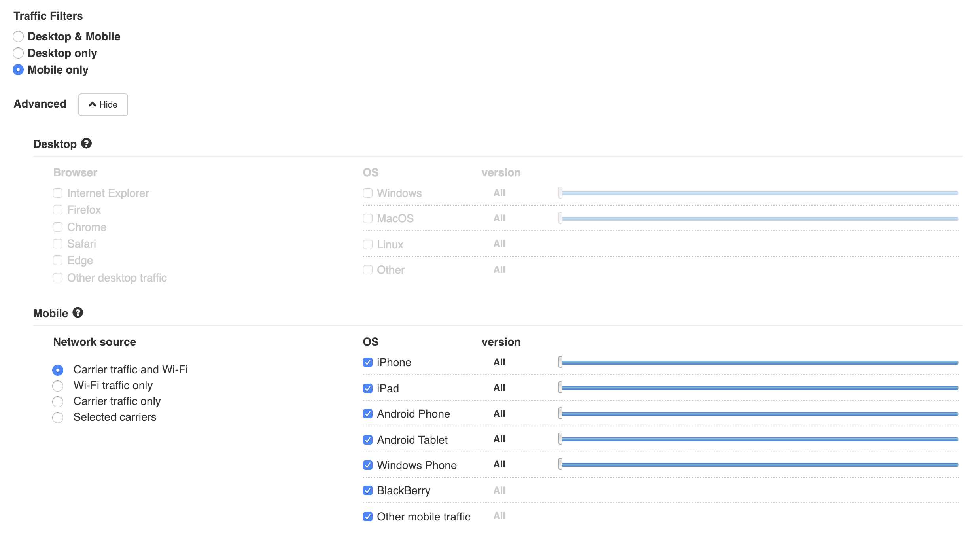Screen dimensions: 980x545
Task: Click the Windows Phone version slider track
Action: pos(759,465)
